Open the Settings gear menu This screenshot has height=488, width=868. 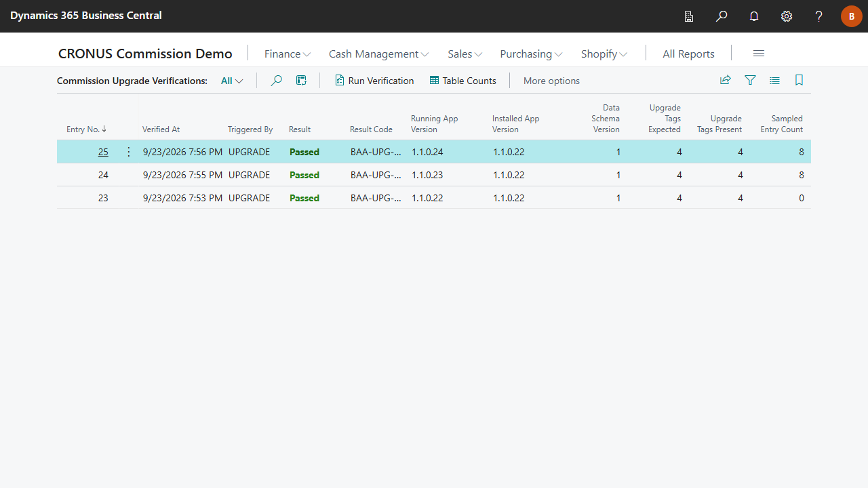[x=787, y=16]
